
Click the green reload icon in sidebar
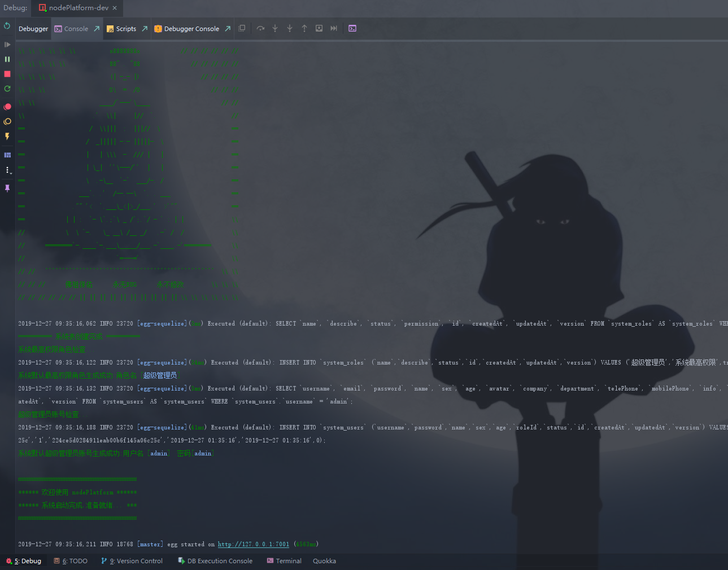coord(7,89)
